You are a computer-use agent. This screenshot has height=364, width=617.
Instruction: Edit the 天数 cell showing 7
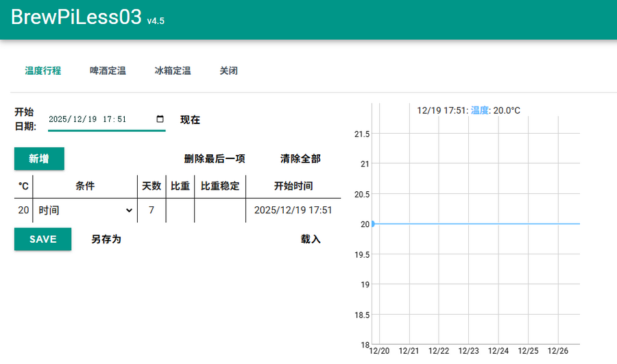tap(151, 210)
